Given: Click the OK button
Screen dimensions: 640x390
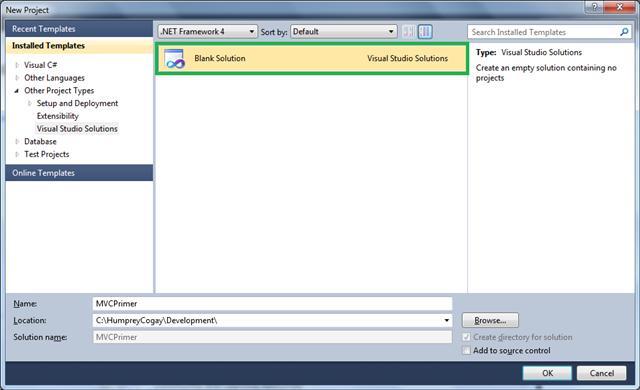Looking at the screenshot, I should click(x=547, y=373).
